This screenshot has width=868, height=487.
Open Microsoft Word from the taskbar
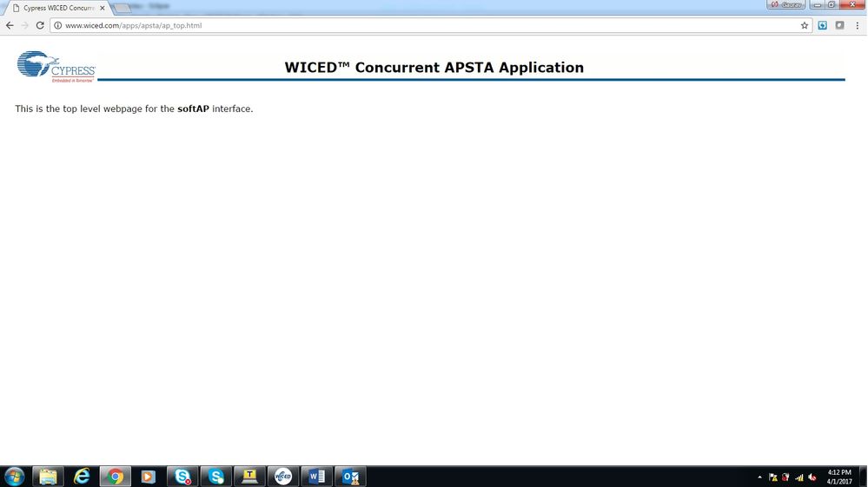316,477
